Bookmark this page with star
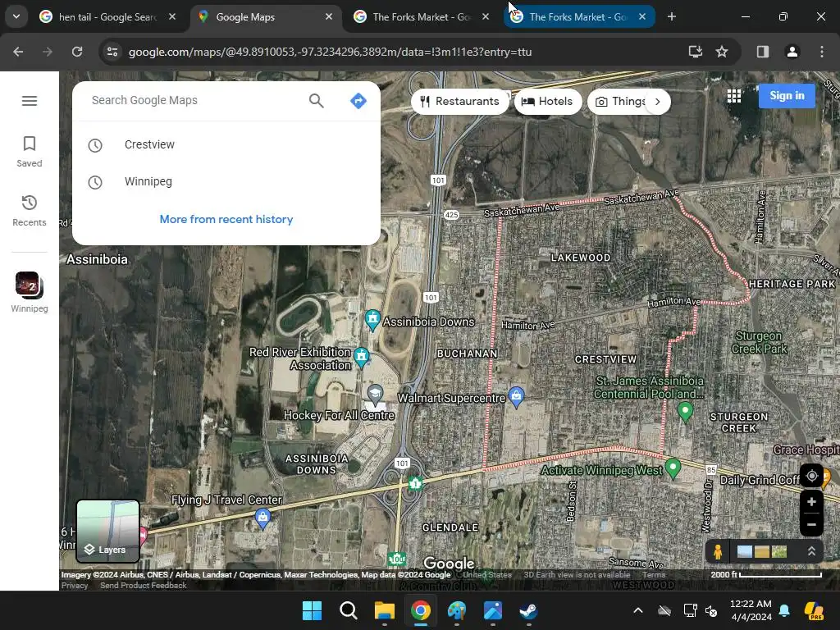840x630 pixels. click(x=722, y=52)
